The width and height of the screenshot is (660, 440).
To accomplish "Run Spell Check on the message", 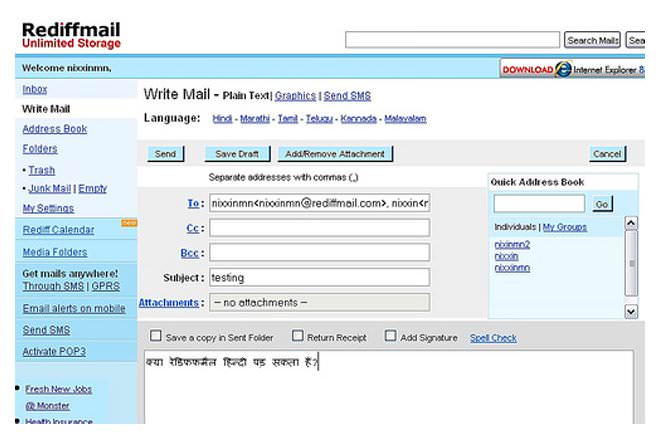I will click(493, 338).
